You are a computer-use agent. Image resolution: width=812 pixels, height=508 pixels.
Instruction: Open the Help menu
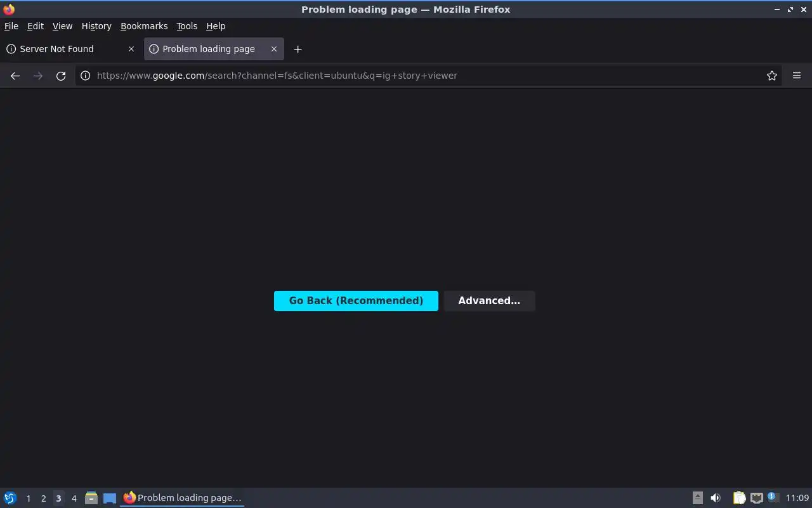click(x=216, y=26)
